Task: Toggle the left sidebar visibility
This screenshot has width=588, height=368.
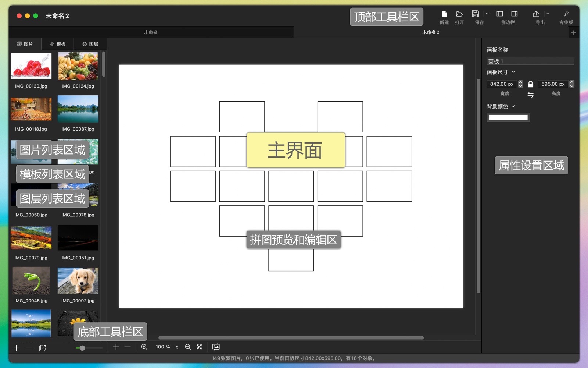Action: coord(500,14)
